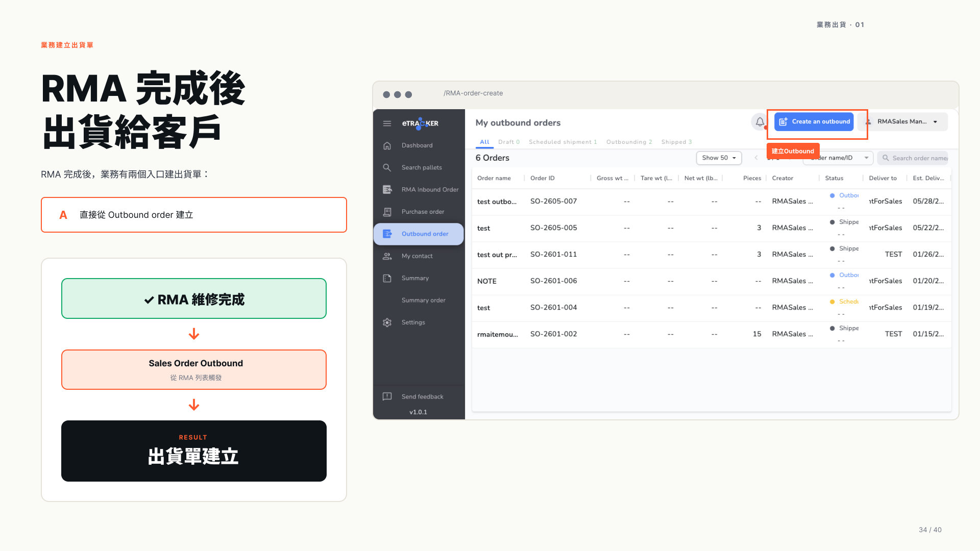The height and width of the screenshot is (551, 980).
Task: Switch to the All tab
Action: pyautogui.click(x=484, y=142)
